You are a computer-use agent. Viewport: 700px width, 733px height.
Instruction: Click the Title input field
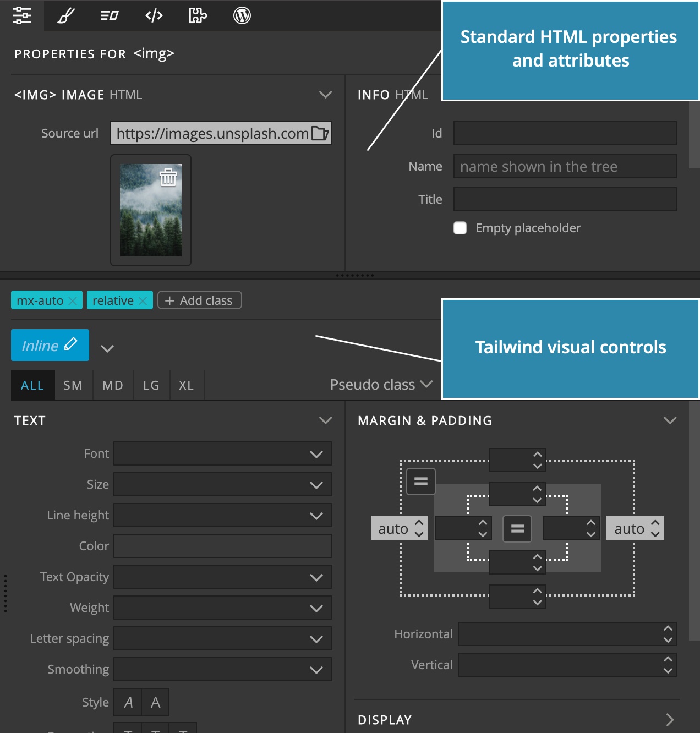click(x=565, y=199)
